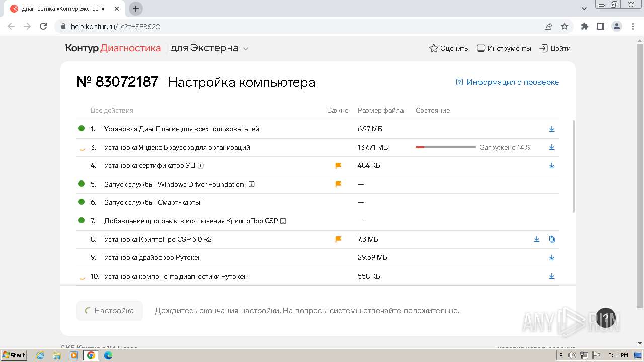Viewport: 644px width, 362px height.
Task: Select row Установка драйверов Рутокен
Action: (318, 258)
